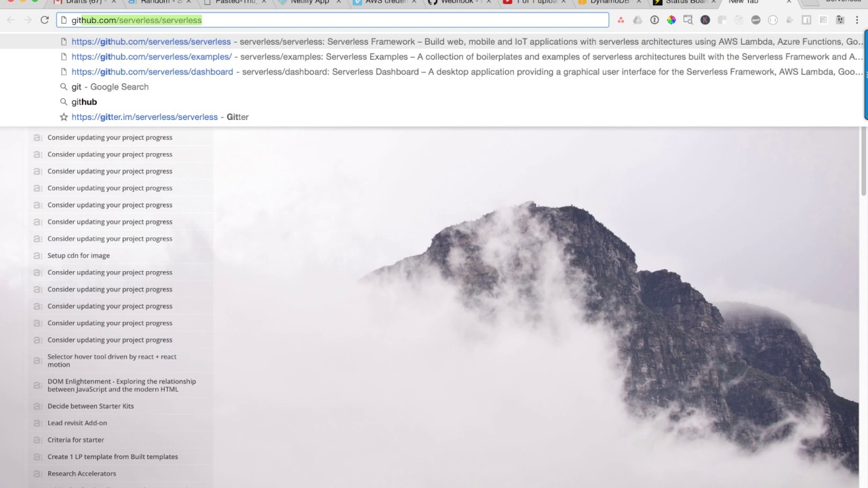Open 'Create 1 LP template from Built templates'
868x488 pixels.
(x=113, y=457)
